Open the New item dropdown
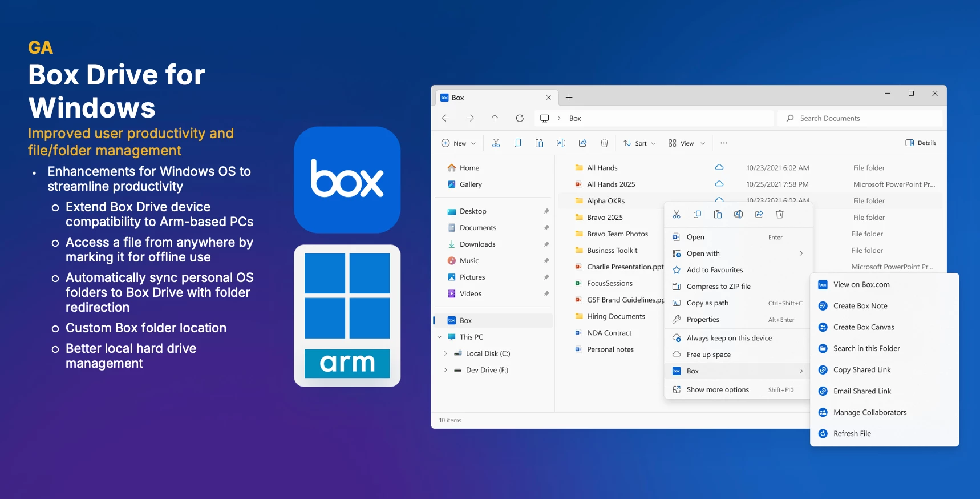The image size is (980, 499). point(459,143)
